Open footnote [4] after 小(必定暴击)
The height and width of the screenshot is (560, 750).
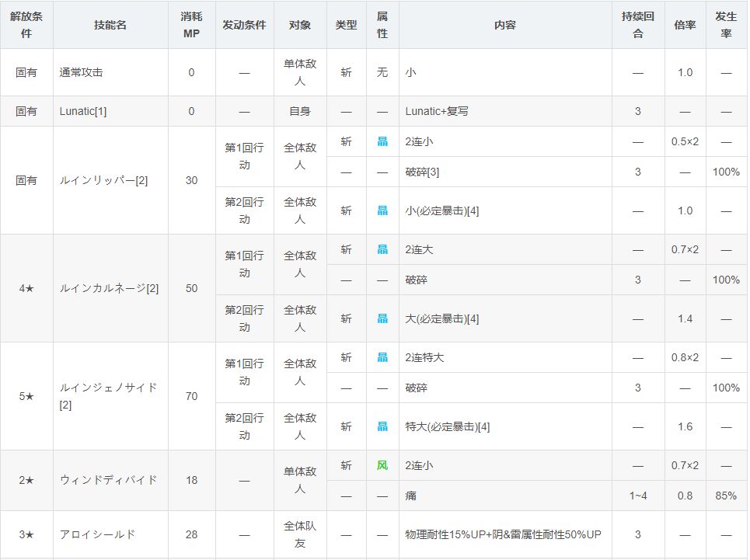point(473,210)
